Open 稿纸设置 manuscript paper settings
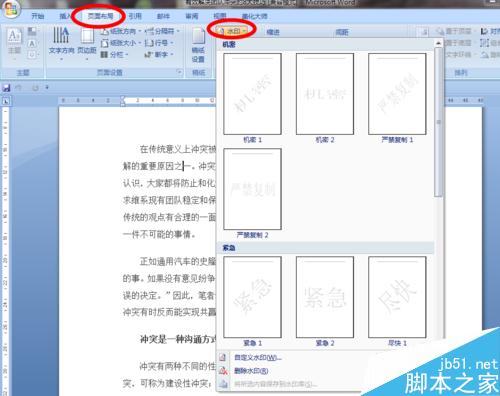500x396 pixels. pyautogui.click(x=198, y=46)
